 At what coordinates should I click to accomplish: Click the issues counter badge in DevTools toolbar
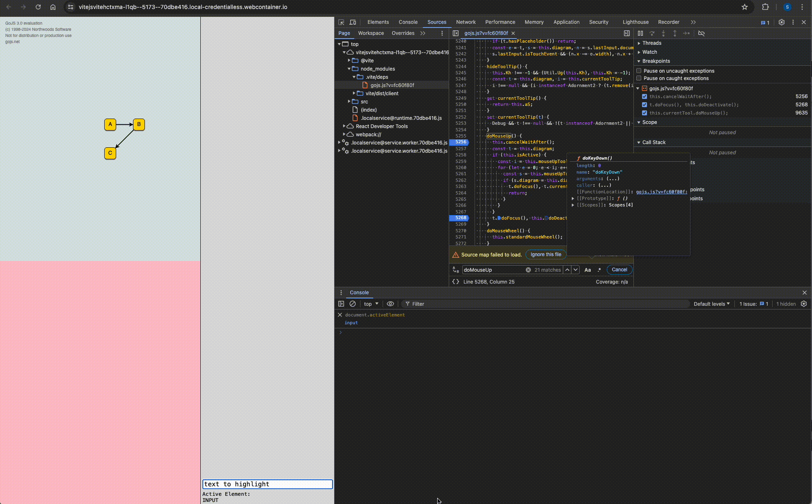(765, 23)
